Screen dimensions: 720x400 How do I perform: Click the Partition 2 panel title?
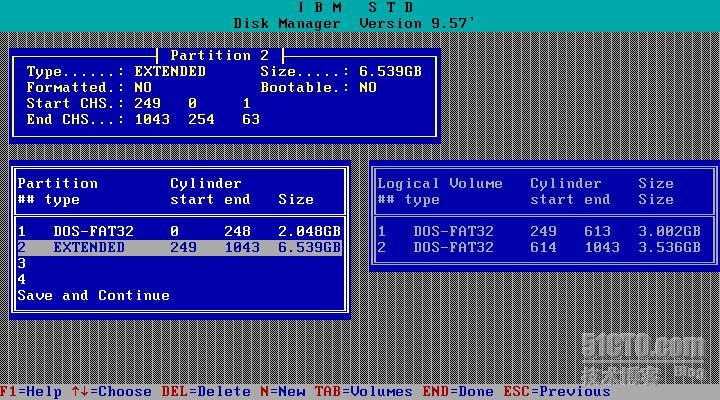[219, 56]
